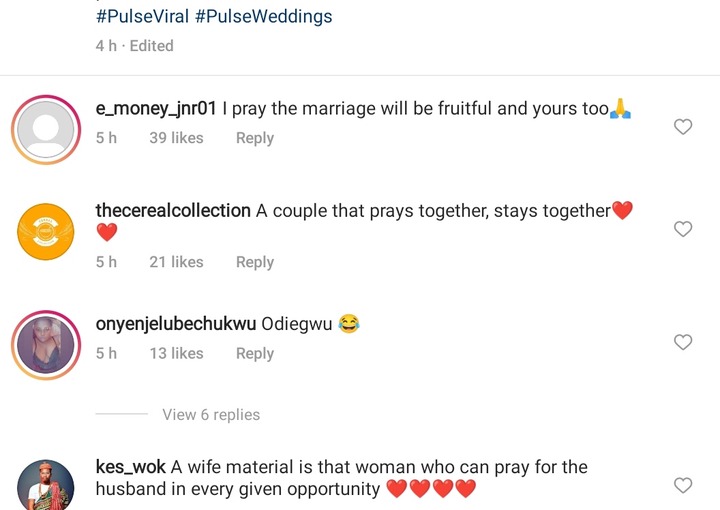Screen dimensions: 720x510
Task: Open e_money_jnr01's profile picture
Action: tap(46, 129)
